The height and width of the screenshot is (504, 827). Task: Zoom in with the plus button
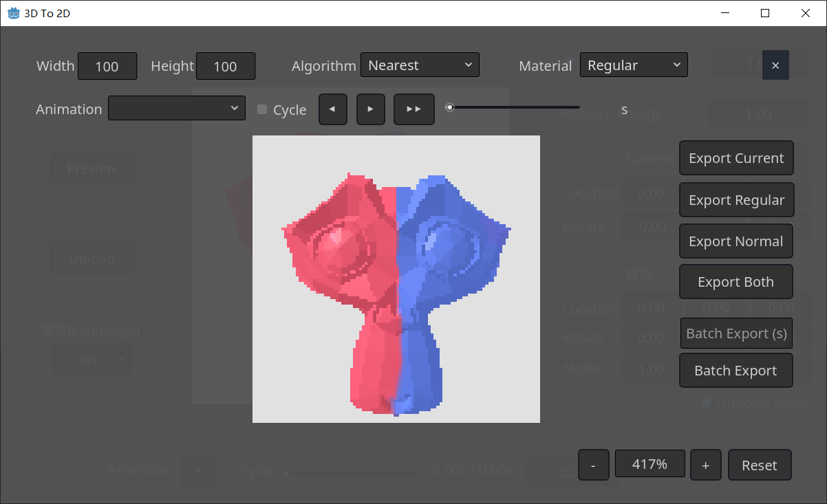(705, 465)
